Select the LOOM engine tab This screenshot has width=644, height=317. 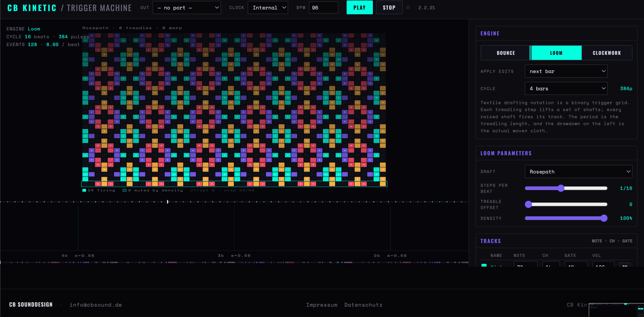pyautogui.click(x=556, y=53)
